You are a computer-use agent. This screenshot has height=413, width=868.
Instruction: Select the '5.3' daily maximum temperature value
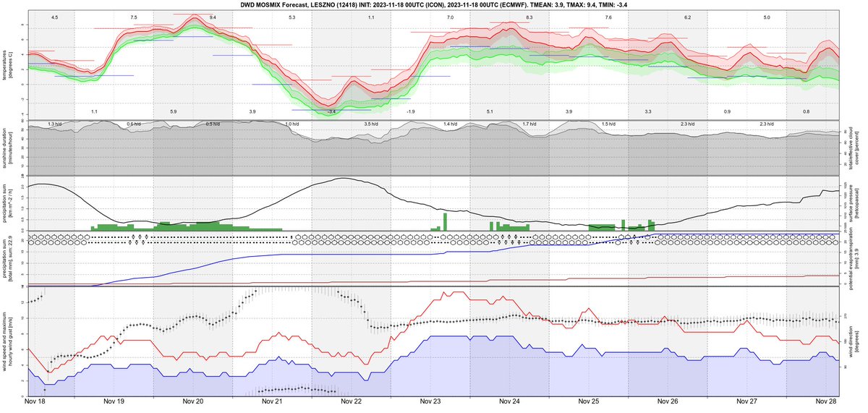coord(292,17)
